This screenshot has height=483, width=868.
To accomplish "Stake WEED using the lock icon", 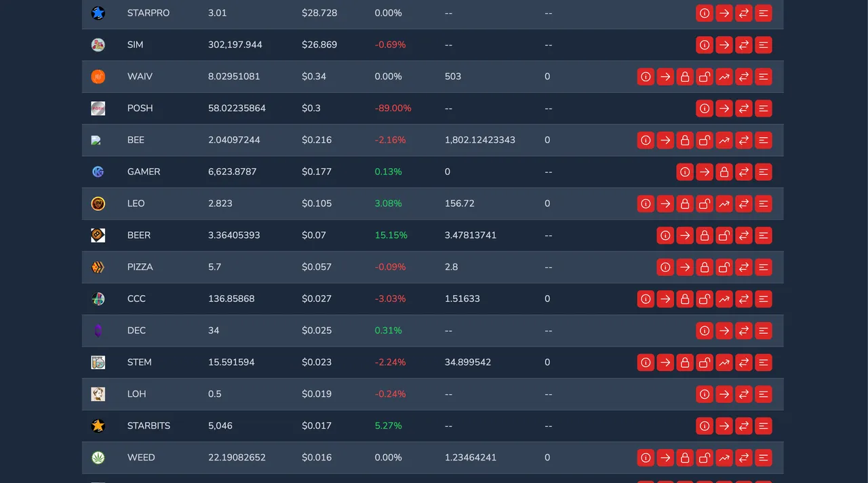I will 685,458.
